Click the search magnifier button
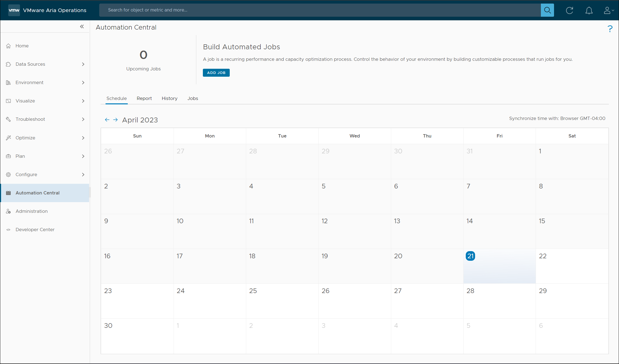This screenshot has height=364, width=619. 547,10
